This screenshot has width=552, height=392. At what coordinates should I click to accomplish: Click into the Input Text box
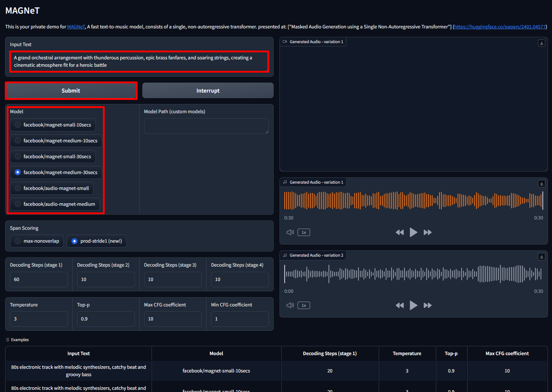[139, 62]
